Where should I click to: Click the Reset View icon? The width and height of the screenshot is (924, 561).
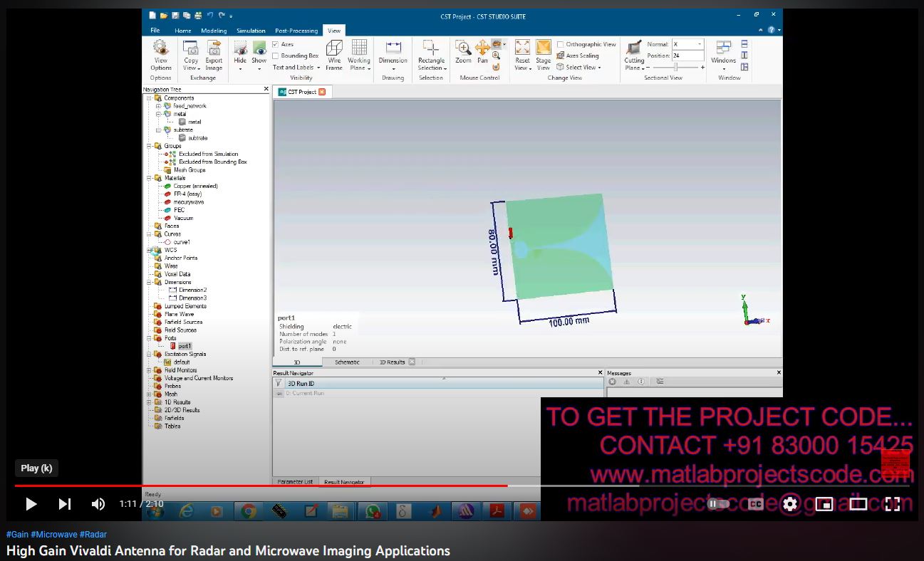(522, 48)
